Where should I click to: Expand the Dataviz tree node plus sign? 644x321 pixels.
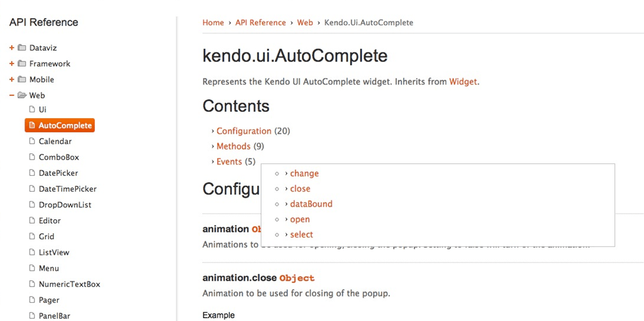[x=11, y=48]
